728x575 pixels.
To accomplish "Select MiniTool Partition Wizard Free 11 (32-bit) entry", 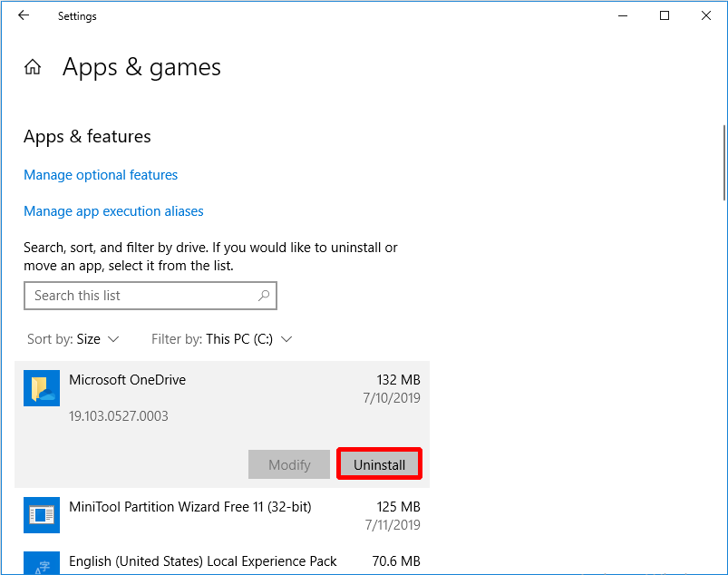I will pos(222,515).
